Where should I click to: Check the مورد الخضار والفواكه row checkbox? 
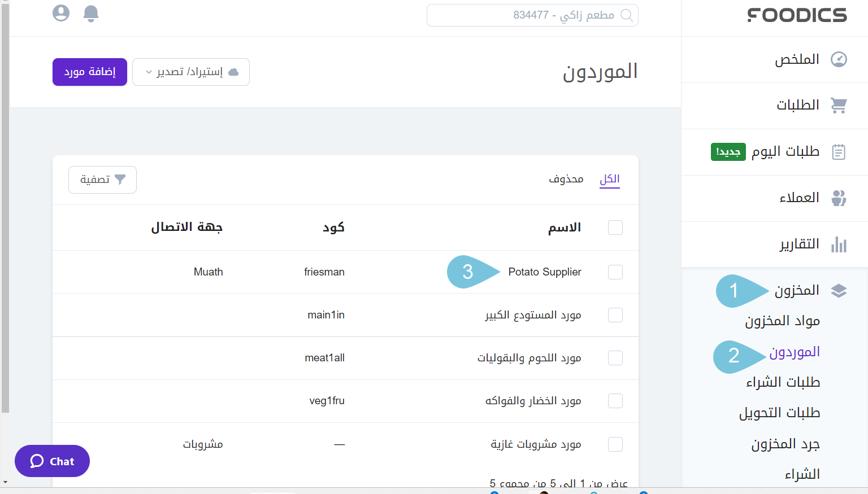(615, 401)
